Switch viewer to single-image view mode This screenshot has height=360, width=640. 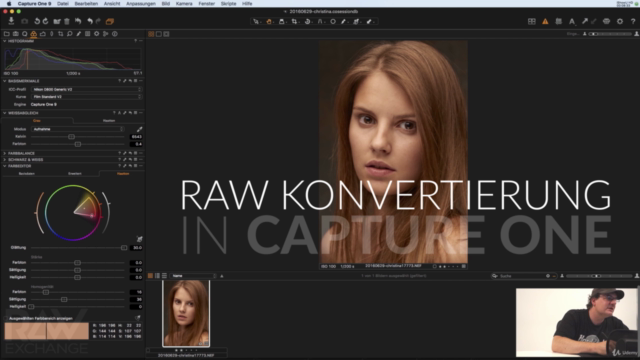pos(159,34)
